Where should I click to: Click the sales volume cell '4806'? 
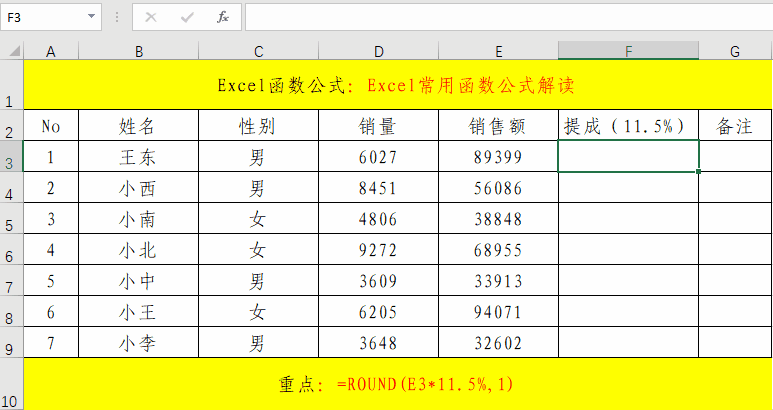(x=379, y=219)
